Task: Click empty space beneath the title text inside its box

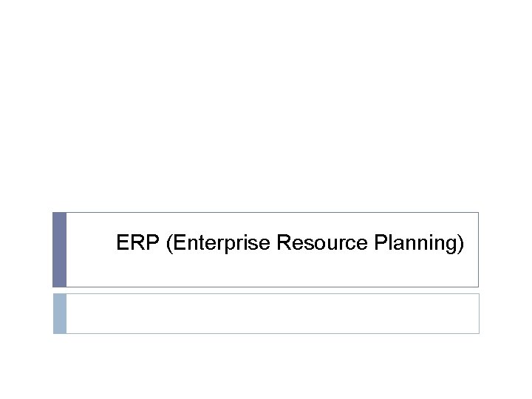Action: coord(288,271)
